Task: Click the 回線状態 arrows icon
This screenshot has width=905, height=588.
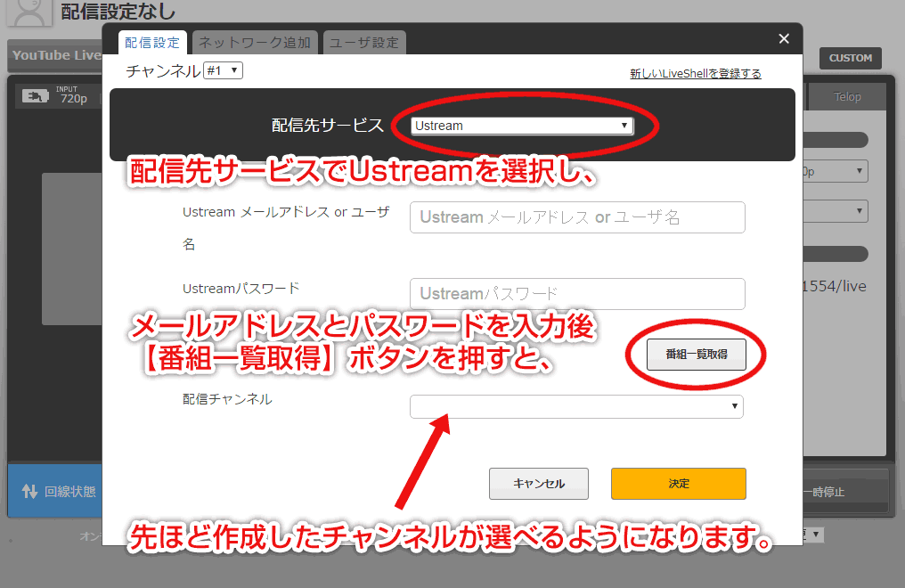Action: (29, 491)
